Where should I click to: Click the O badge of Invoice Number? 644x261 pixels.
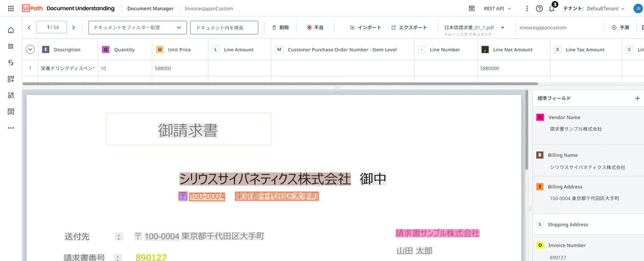(540, 245)
